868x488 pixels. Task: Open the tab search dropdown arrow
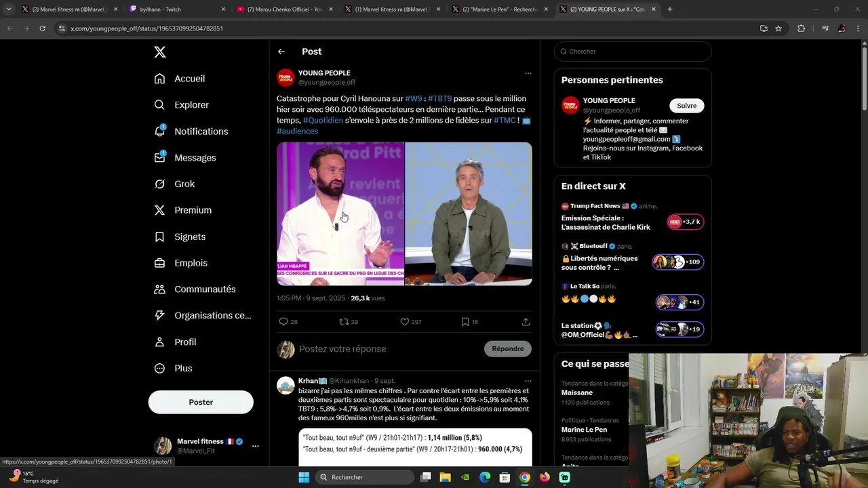[x=9, y=9]
